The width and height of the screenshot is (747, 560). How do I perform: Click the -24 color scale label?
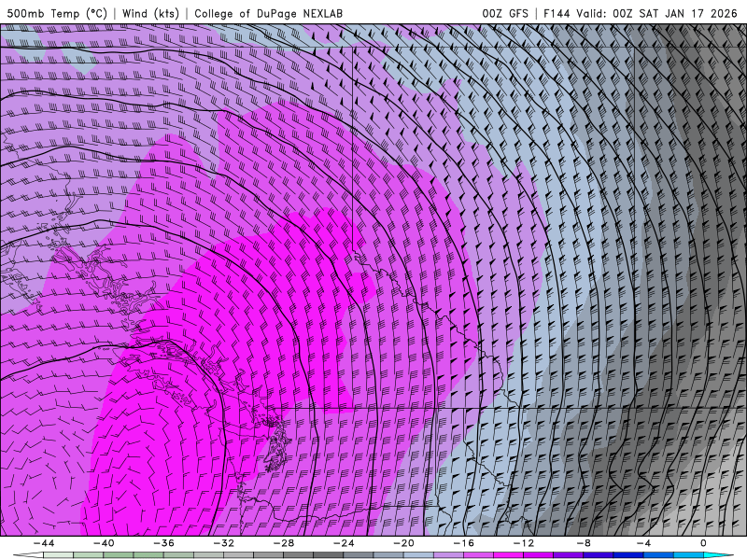pyautogui.click(x=344, y=543)
